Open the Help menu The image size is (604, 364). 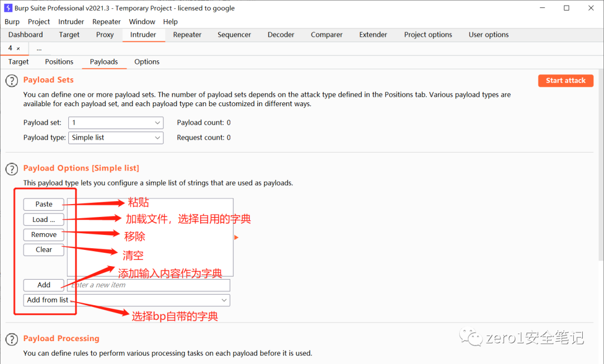point(170,22)
